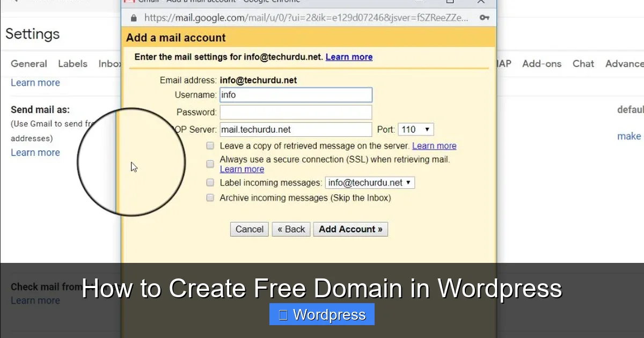Click the Add Account button
This screenshot has height=338, width=644.
350,229
